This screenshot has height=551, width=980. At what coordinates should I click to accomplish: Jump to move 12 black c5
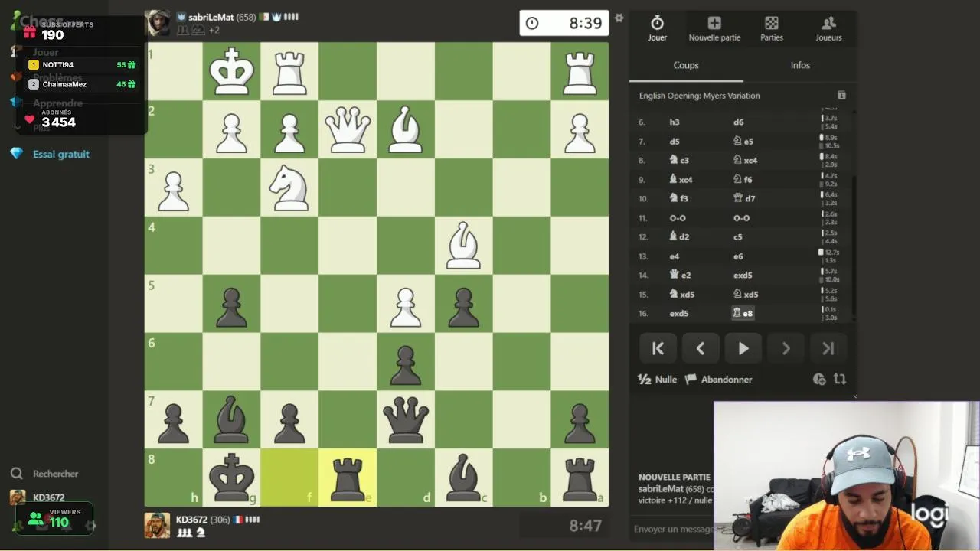point(738,237)
